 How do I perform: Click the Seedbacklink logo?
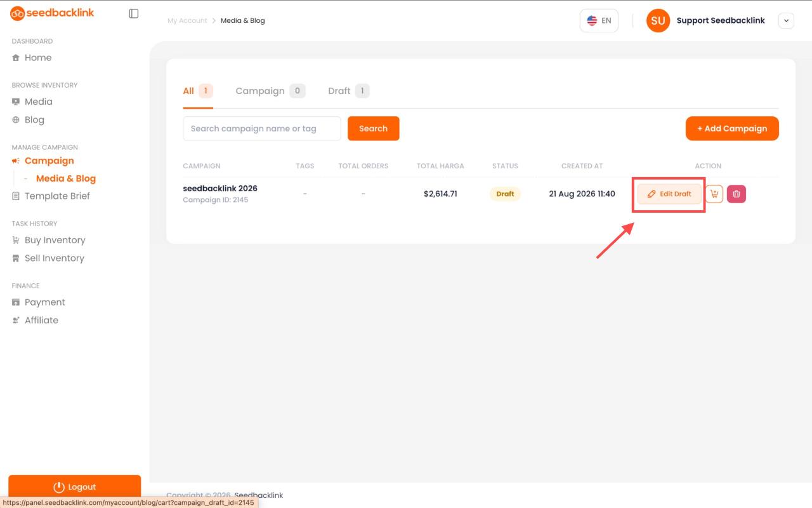tap(52, 13)
